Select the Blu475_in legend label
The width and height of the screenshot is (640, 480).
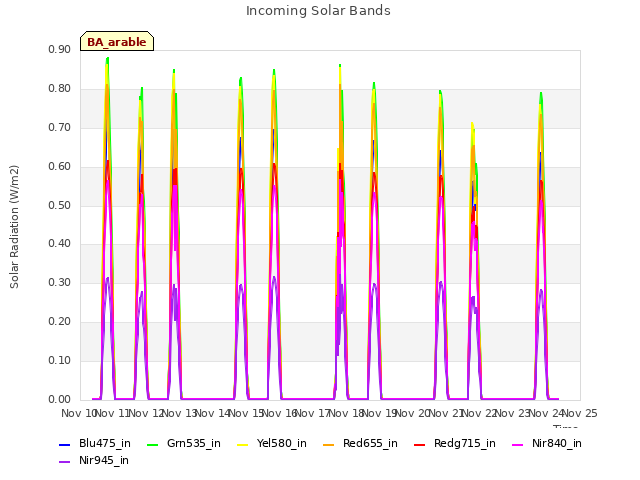click(105, 444)
